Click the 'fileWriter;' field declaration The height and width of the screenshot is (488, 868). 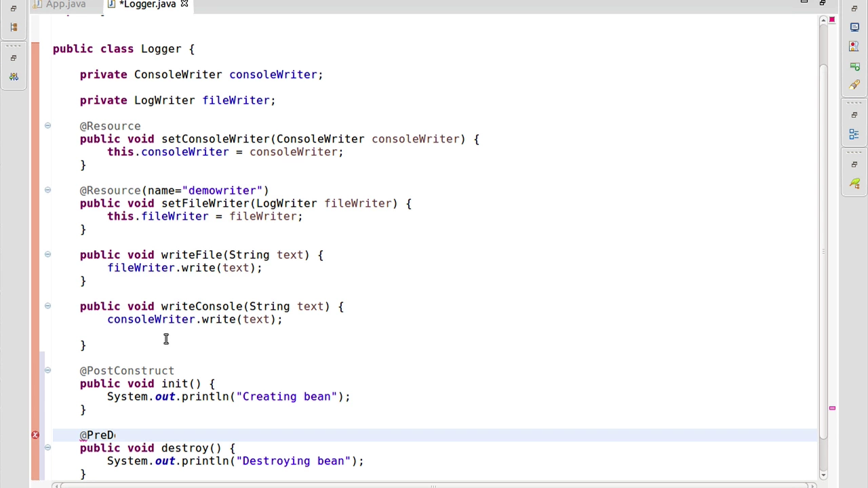click(239, 100)
